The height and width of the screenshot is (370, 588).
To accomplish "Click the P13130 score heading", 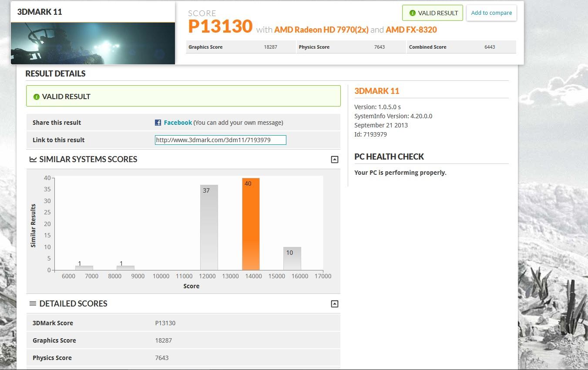I will click(x=220, y=27).
